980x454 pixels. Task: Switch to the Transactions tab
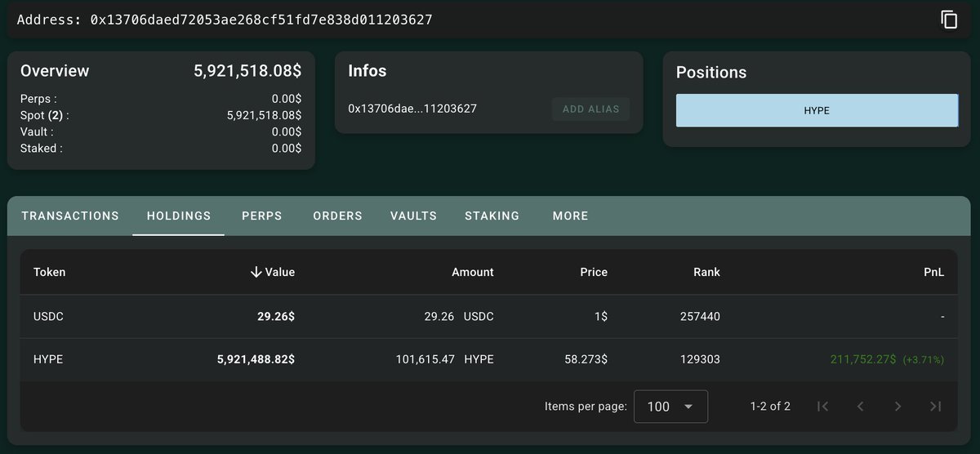(x=70, y=216)
